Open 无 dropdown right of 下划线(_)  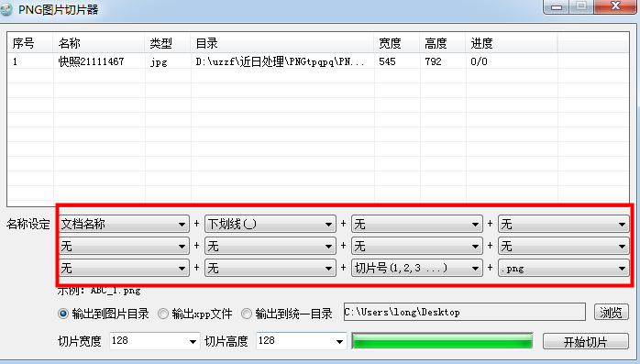click(417, 224)
